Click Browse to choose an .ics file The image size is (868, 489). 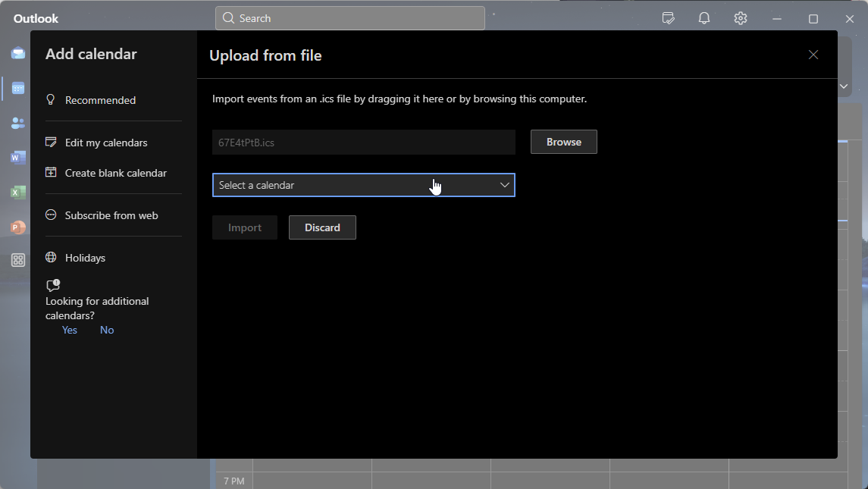[563, 142]
